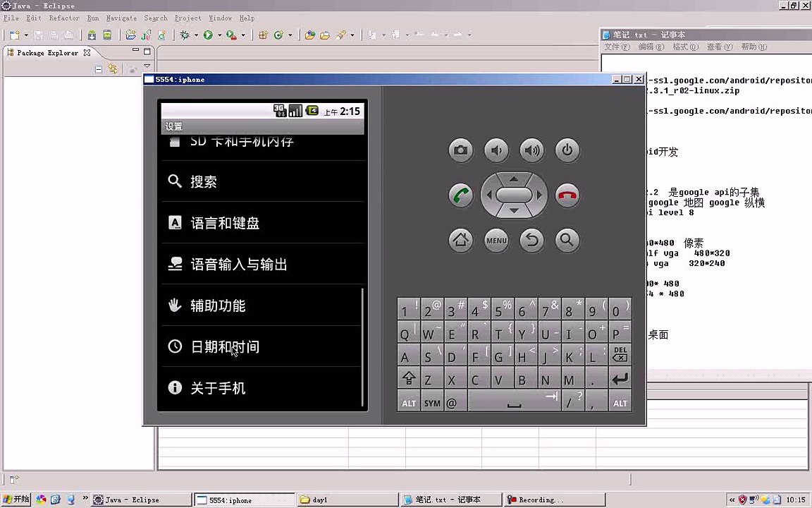
Task: Click the phone settings list scrollbar
Action: pos(362,347)
